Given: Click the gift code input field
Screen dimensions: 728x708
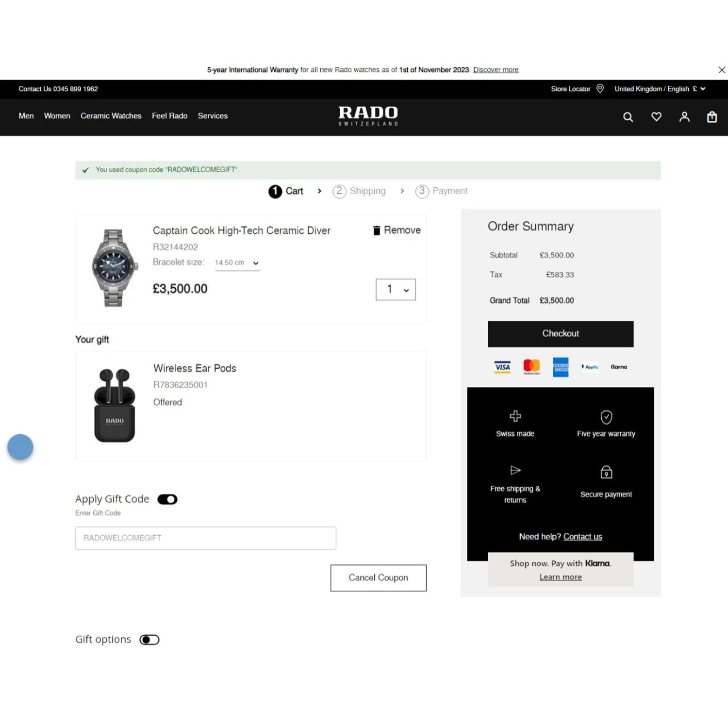Looking at the screenshot, I should (206, 538).
